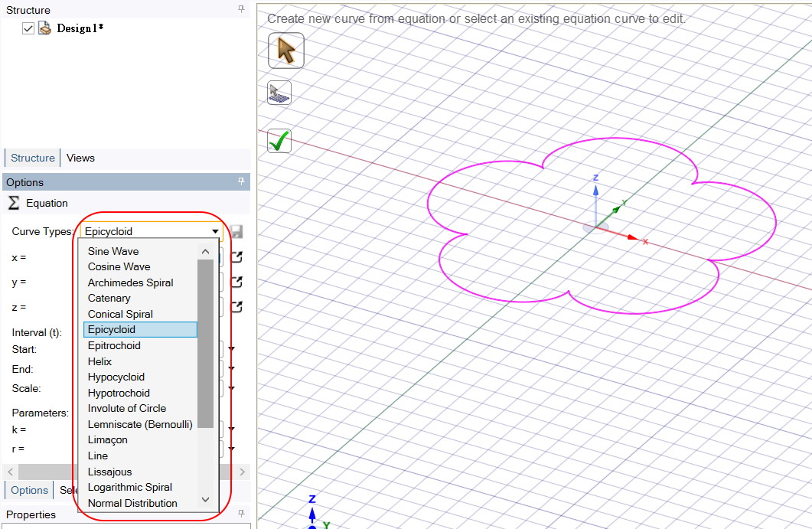812x529 pixels.
Task: Open the Scale dropdown arrow
Action: pyautogui.click(x=231, y=388)
